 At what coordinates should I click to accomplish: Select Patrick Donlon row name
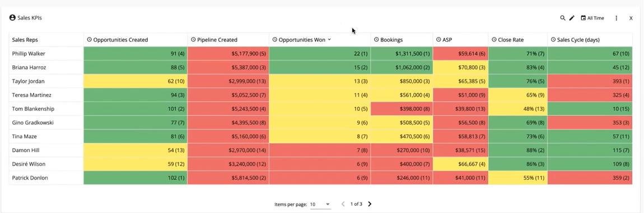click(x=30, y=178)
